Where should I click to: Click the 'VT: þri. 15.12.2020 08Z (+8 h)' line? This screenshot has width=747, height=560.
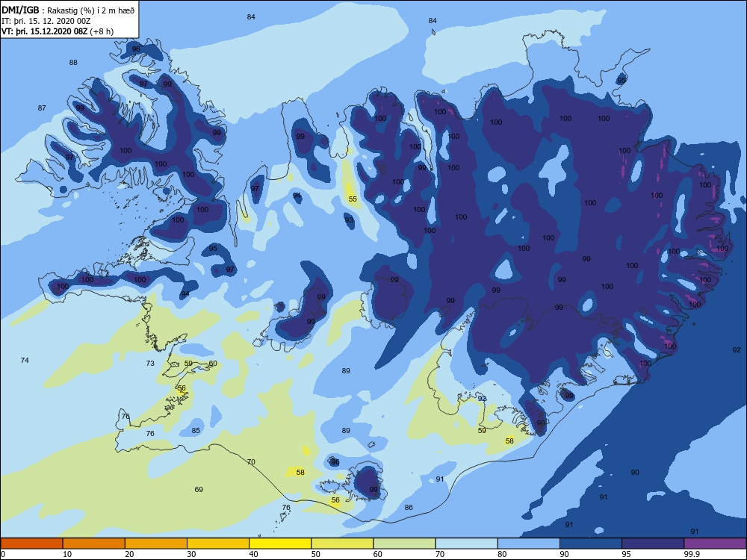tap(58, 31)
